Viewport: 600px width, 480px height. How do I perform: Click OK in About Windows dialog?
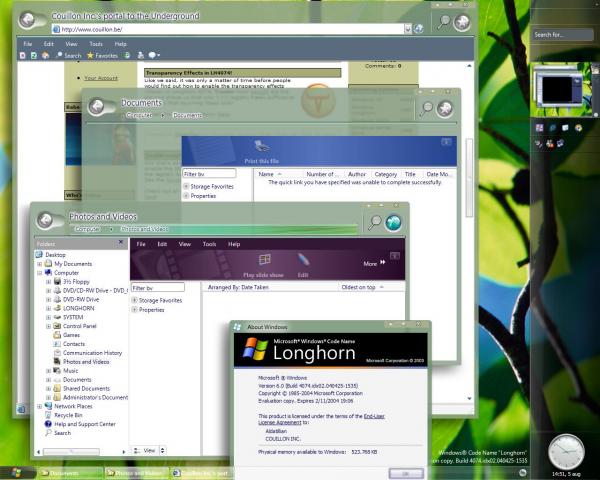[x=406, y=473]
